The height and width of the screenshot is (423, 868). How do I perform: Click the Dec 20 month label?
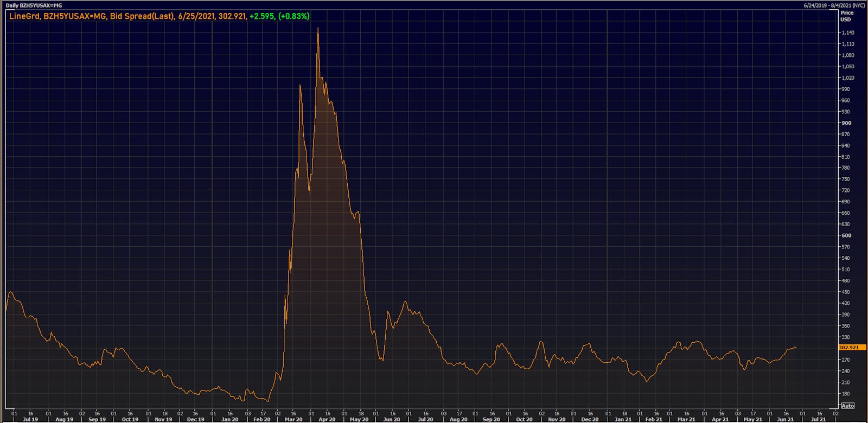[x=590, y=419]
